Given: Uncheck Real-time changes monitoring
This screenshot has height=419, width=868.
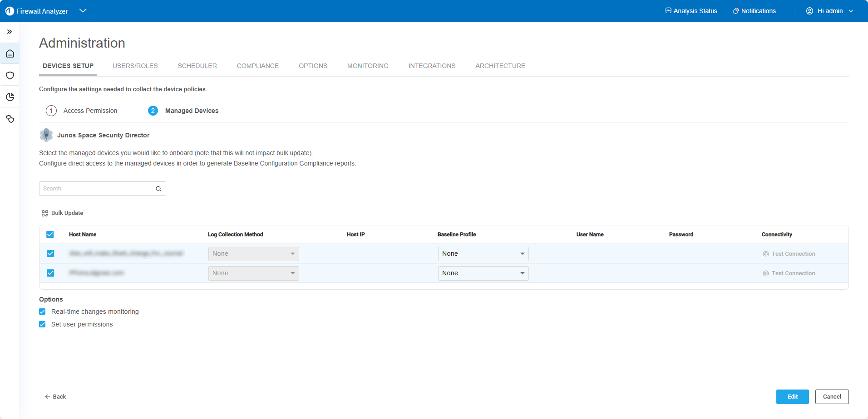Looking at the screenshot, I should pyautogui.click(x=42, y=312).
